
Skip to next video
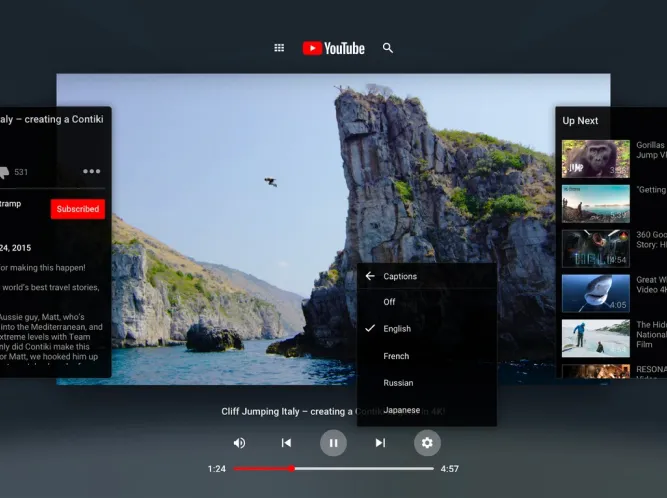pyautogui.click(x=380, y=443)
